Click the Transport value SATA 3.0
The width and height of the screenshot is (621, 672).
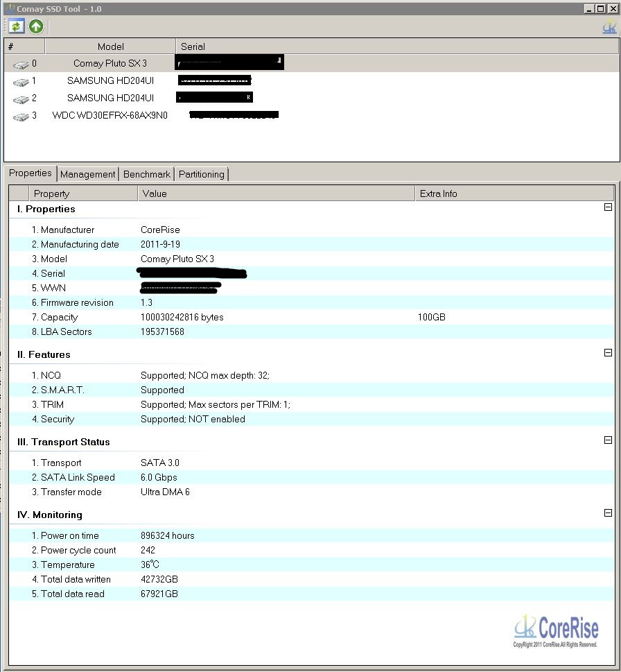coord(159,463)
